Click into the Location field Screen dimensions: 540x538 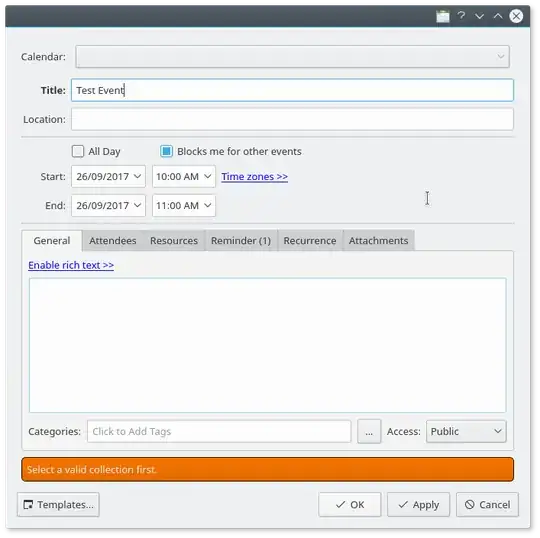(292, 119)
